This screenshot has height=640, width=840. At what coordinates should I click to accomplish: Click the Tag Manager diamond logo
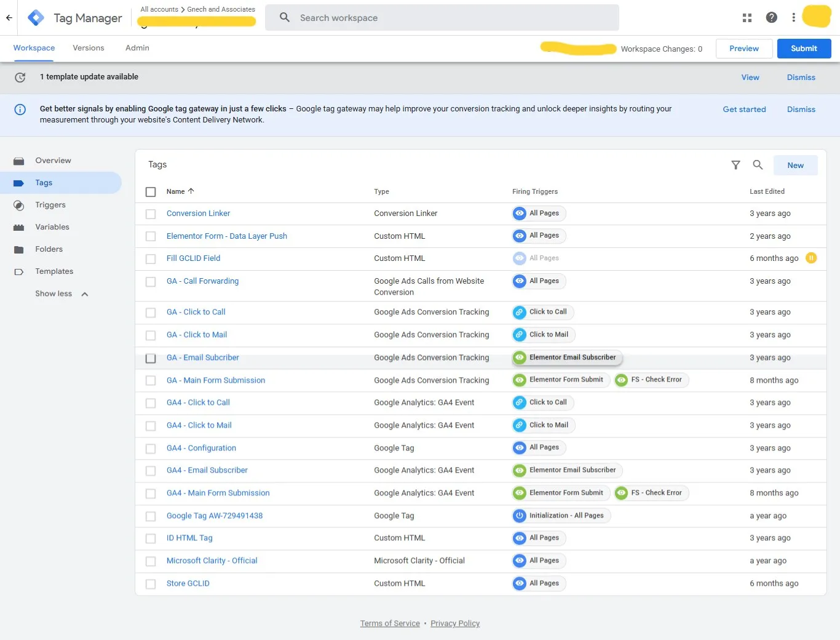36,18
